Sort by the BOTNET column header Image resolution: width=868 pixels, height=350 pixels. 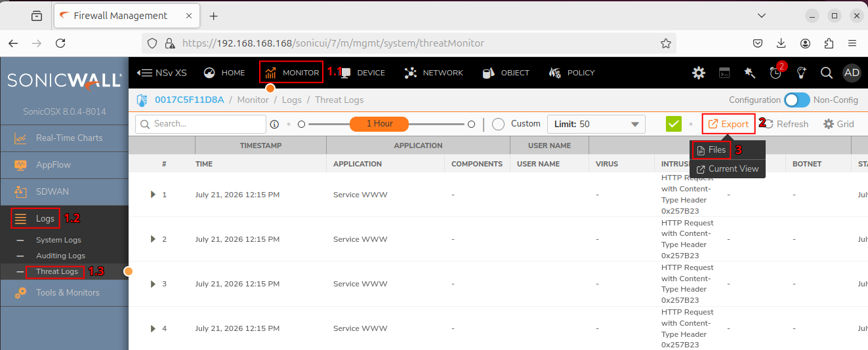tap(807, 164)
